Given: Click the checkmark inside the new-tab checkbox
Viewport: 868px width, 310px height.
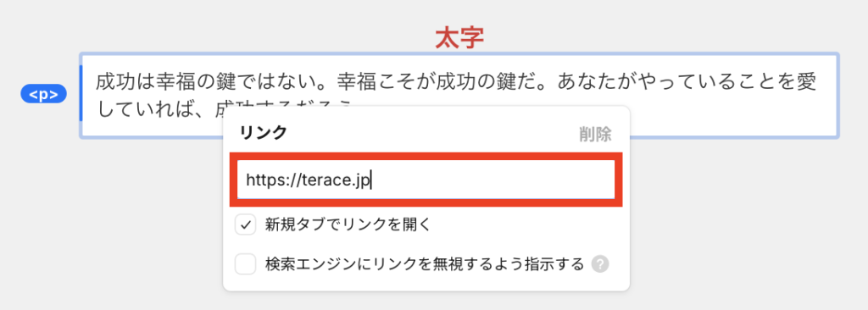Looking at the screenshot, I should [x=245, y=225].
